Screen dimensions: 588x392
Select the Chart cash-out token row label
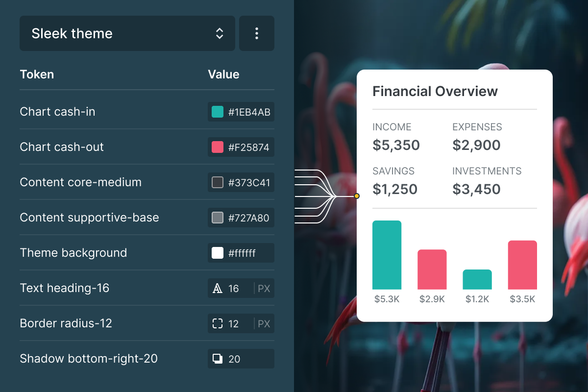click(x=62, y=147)
